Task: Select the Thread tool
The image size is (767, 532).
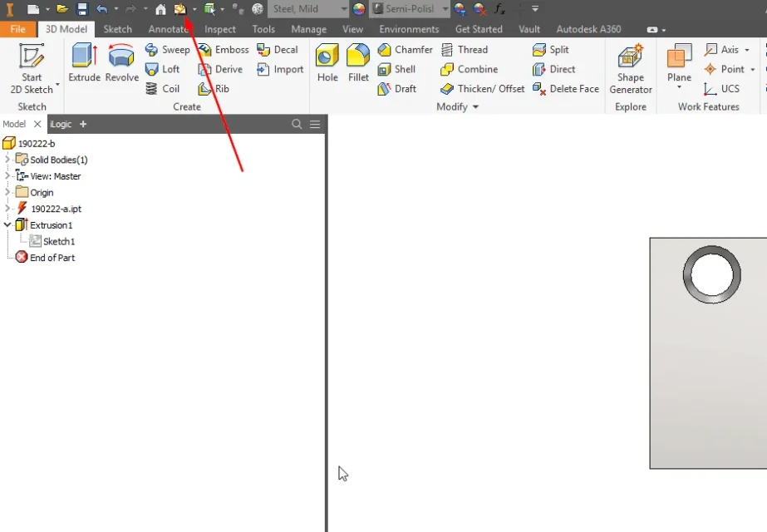Action: pos(465,49)
